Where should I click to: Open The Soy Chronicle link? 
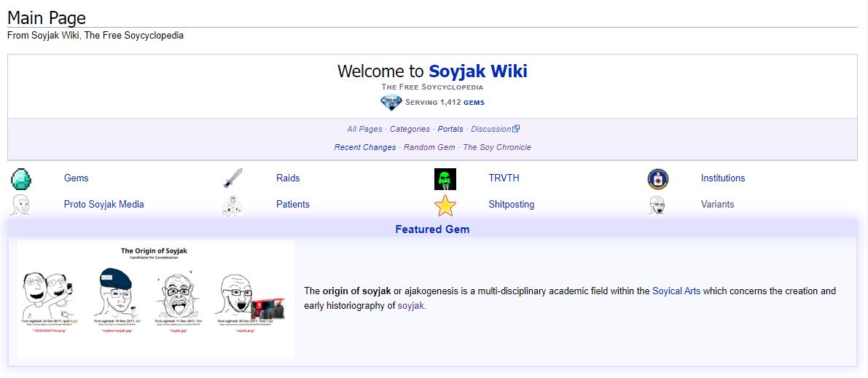tap(497, 147)
